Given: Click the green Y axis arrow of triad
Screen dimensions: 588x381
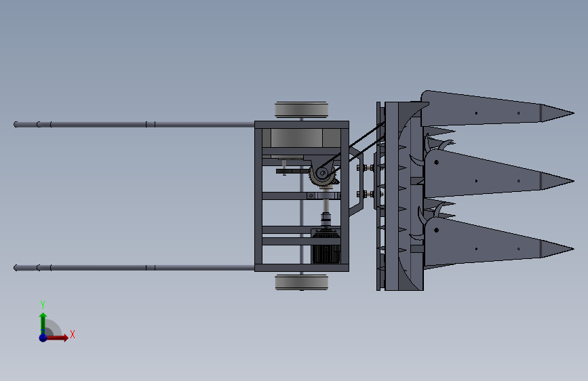Looking at the screenshot, I should pyautogui.click(x=43, y=323).
